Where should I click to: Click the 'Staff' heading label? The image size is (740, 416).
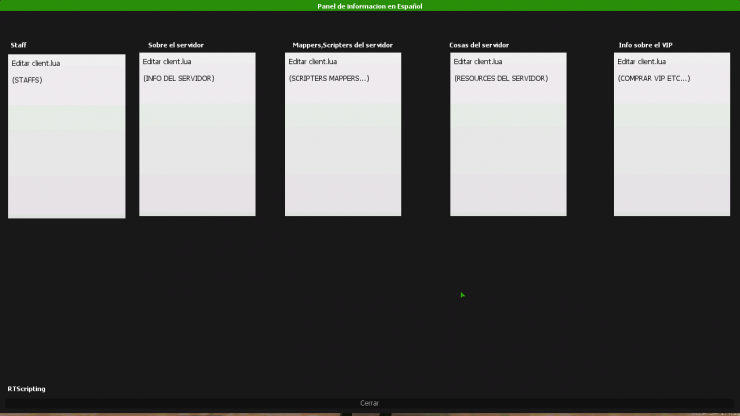18,45
